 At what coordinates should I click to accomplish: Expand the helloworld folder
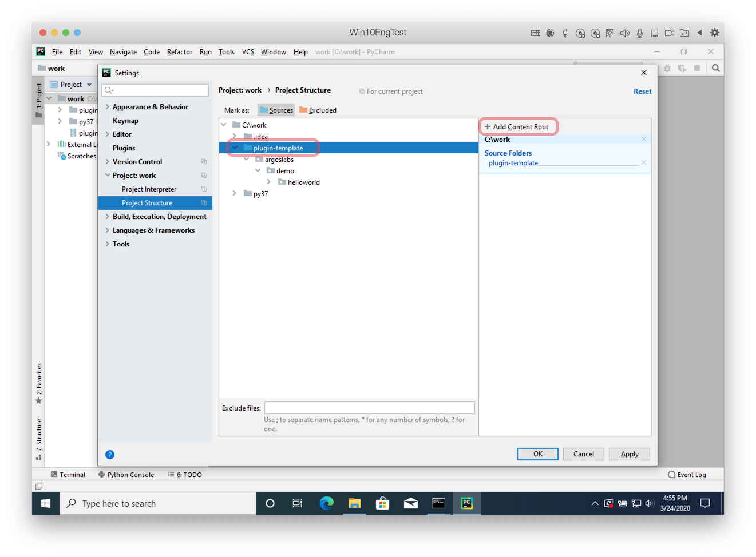tap(269, 182)
